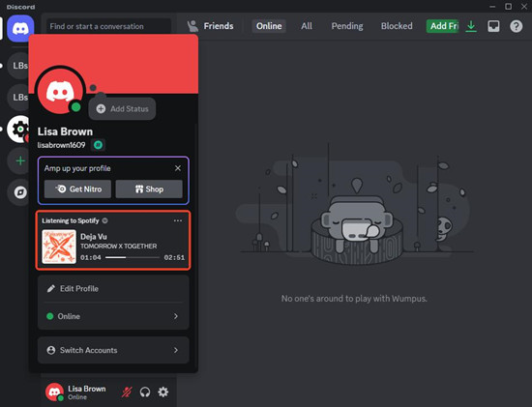Click the Add a Server plus icon

20,160
